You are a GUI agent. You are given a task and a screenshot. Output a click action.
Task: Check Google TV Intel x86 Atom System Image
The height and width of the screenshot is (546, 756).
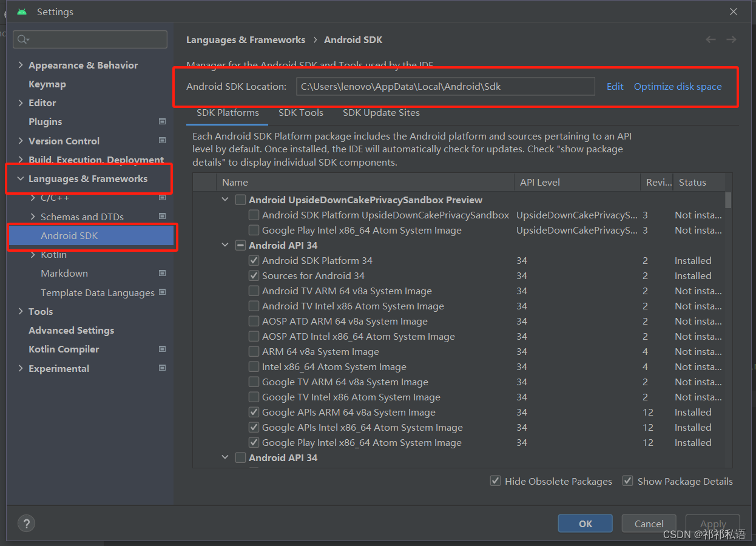point(254,397)
